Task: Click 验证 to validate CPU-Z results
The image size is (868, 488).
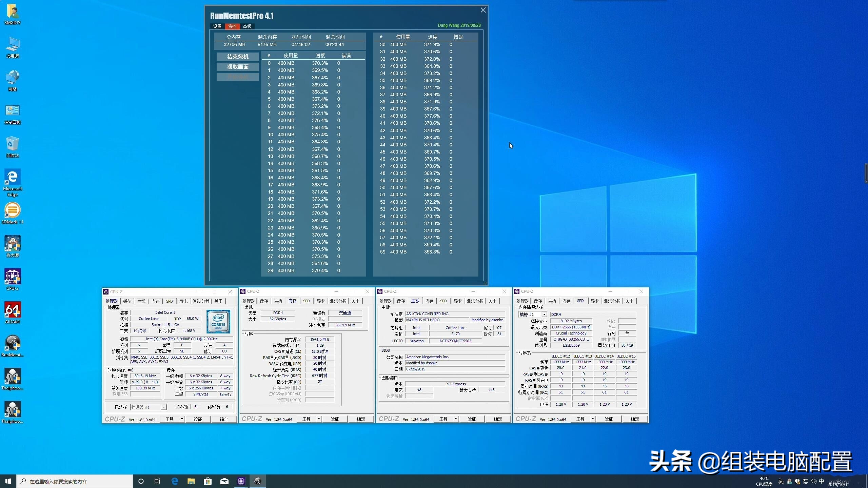Action: click(x=198, y=419)
